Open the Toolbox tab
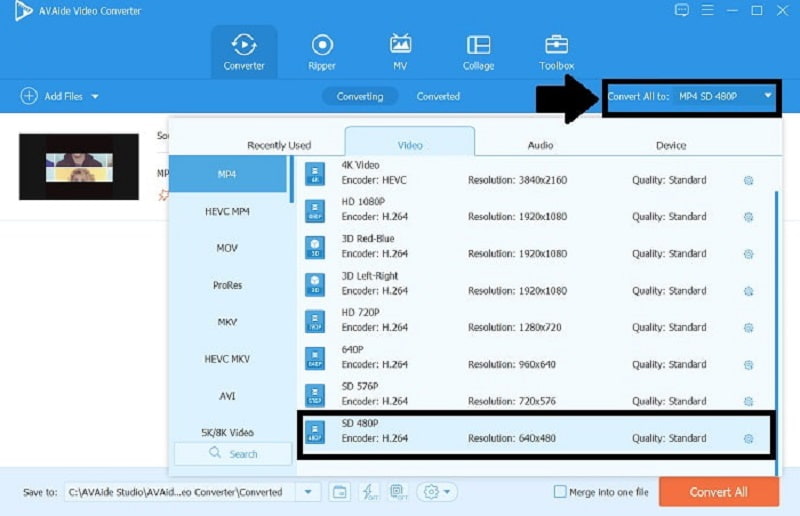This screenshot has width=800, height=516. pyautogui.click(x=556, y=52)
